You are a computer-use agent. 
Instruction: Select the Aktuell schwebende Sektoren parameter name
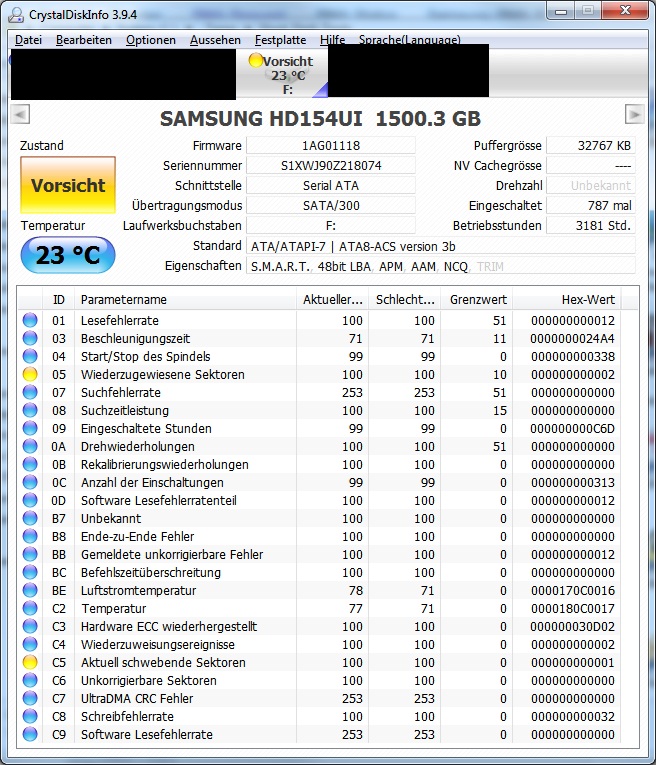(163, 663)
